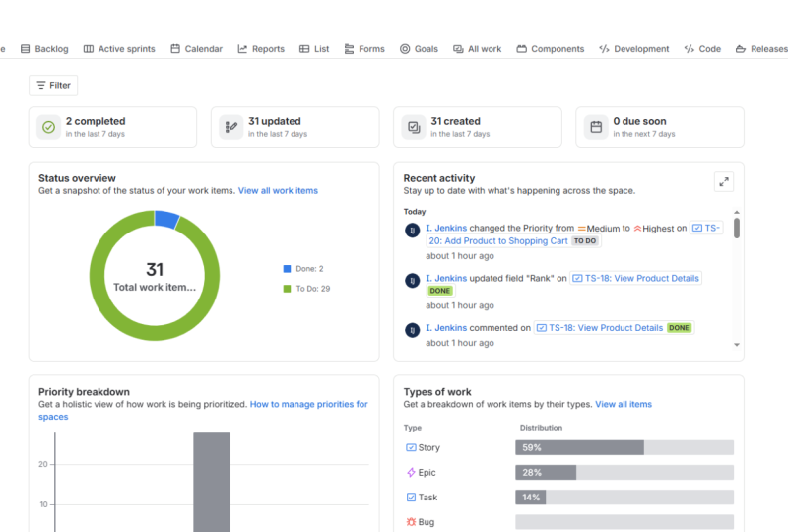Click the updated pencil icon
The width and height of the screenshot is (788, 532).
231,127
